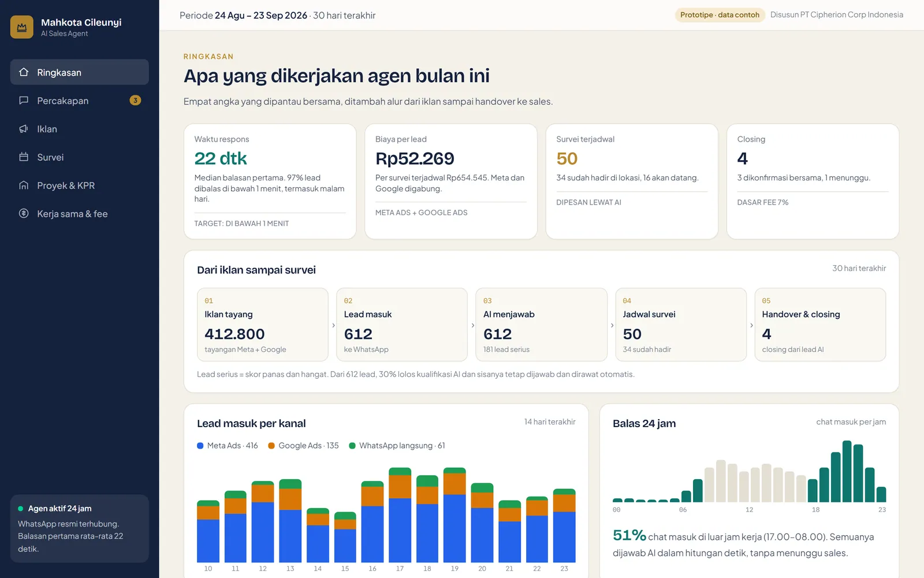Image resolution: width=924 pixels, height=578 pixels.
Task: Select the Survei terjadwal card
Action: 632,181
